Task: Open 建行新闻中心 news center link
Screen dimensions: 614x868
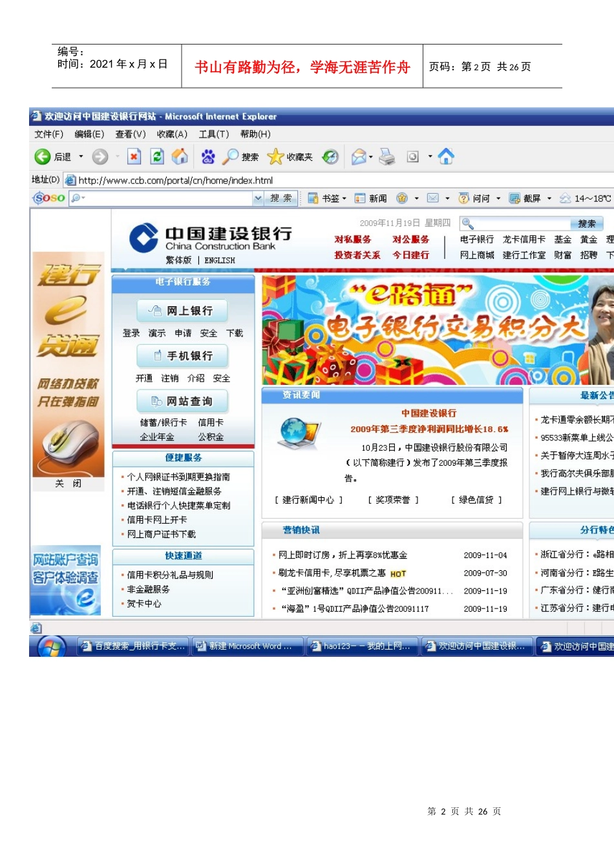Action: tap(308, 500)
